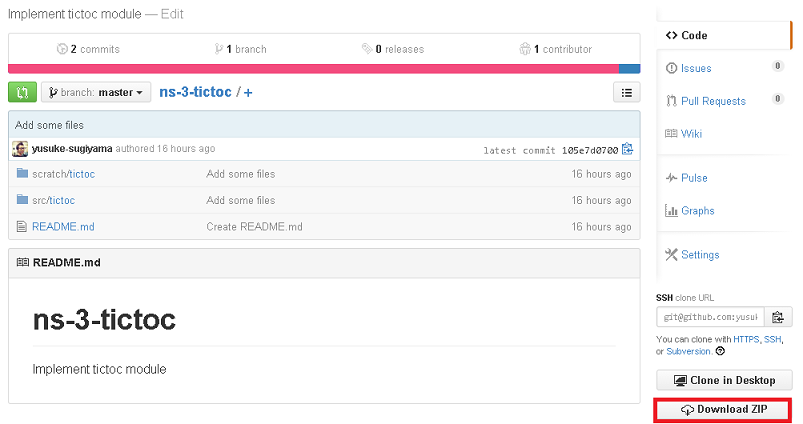Open the Issues tab
Screen dimensions: 803x424
[x=696, y=68]
